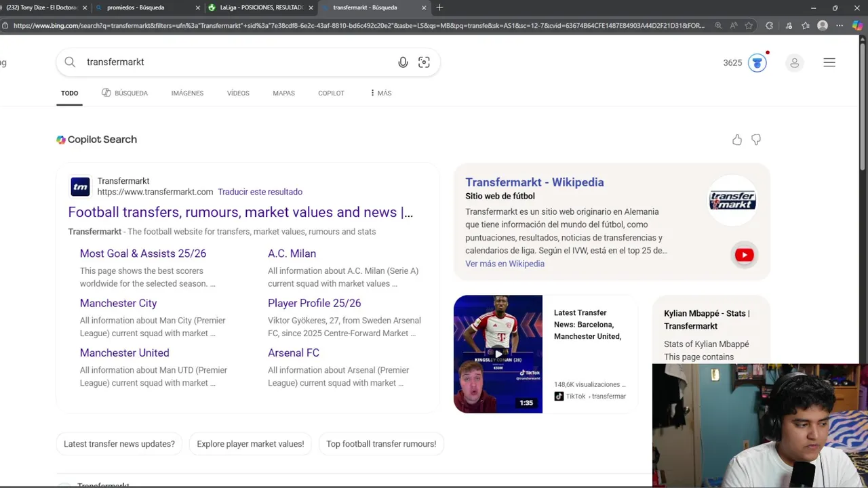Click the Transfermarkt logo in Wikipedia card
The width and height of the screenshot is (868, 488).
click(732, 201)
